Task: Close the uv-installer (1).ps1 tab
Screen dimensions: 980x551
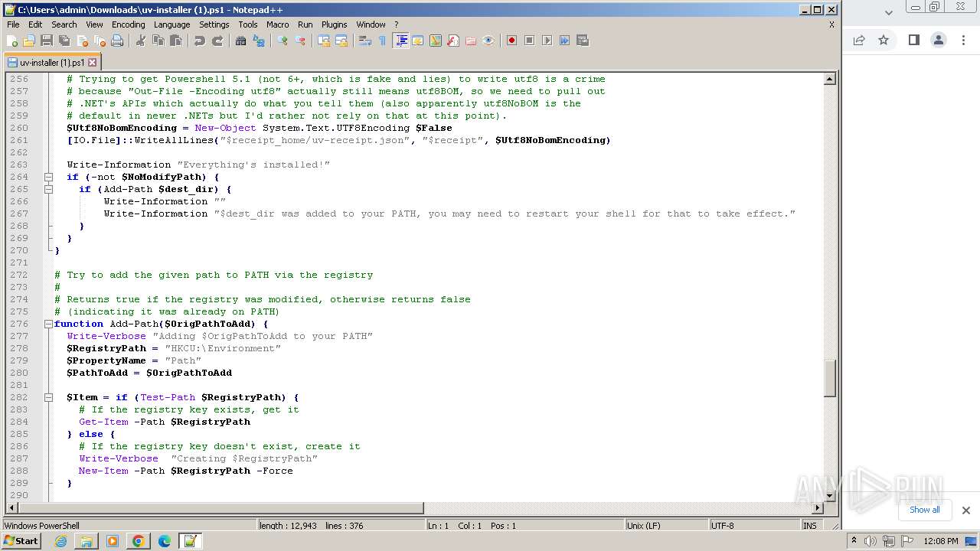Action: 93,63
